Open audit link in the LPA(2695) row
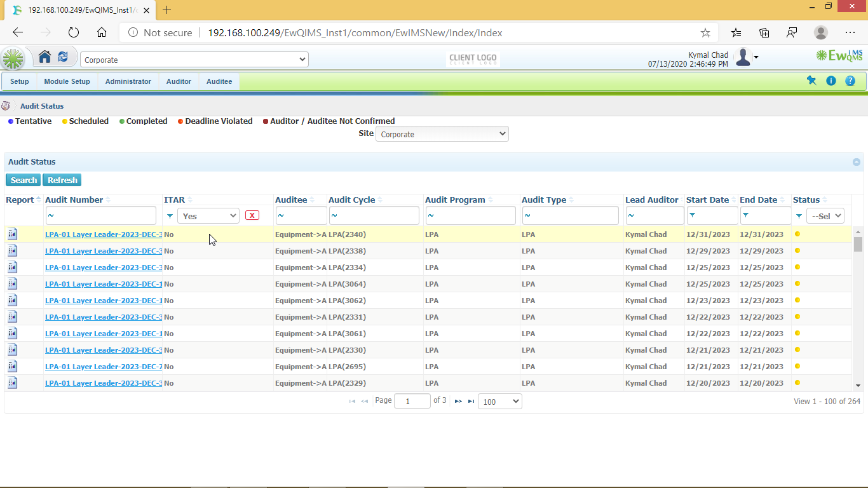 (104, 367)
